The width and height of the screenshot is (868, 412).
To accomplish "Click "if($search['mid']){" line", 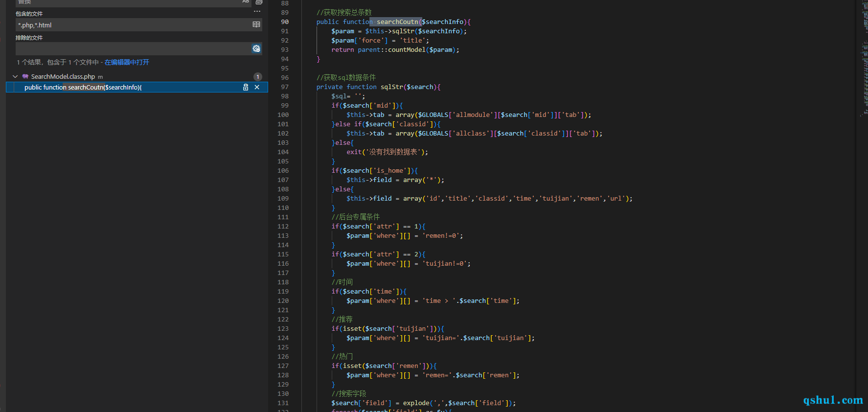I will (367, 105).
